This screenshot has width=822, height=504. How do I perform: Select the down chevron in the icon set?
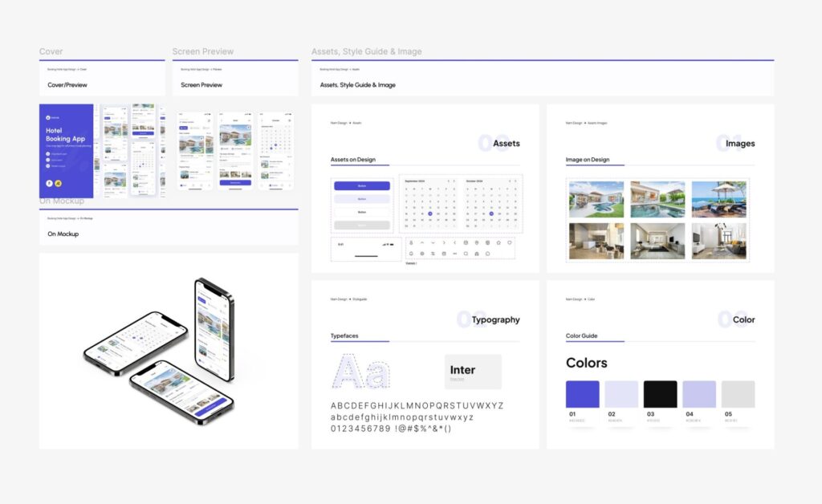pos(433,242)
